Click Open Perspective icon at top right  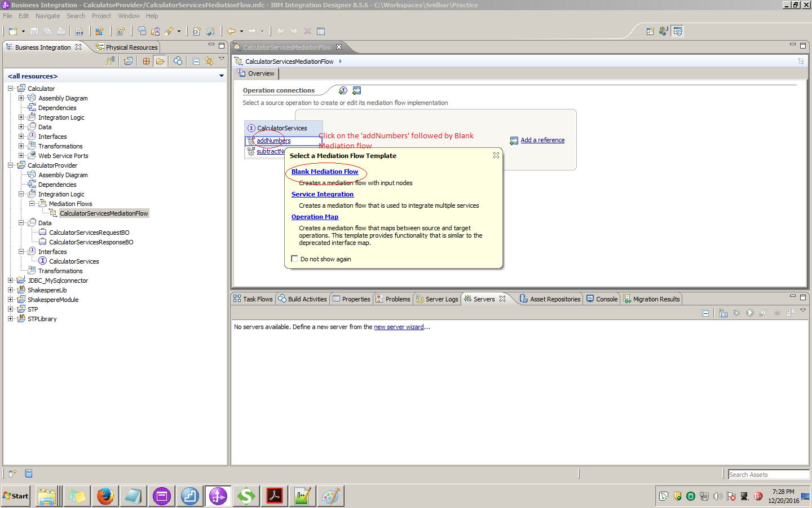point(650,31)
